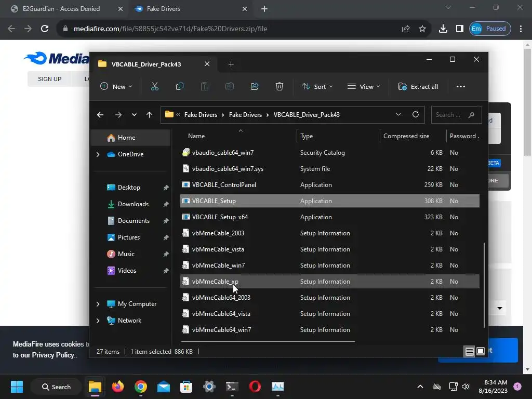Click inside the Explorer search box
This screenshot has height=399, width=532.
tap(456, 115)
